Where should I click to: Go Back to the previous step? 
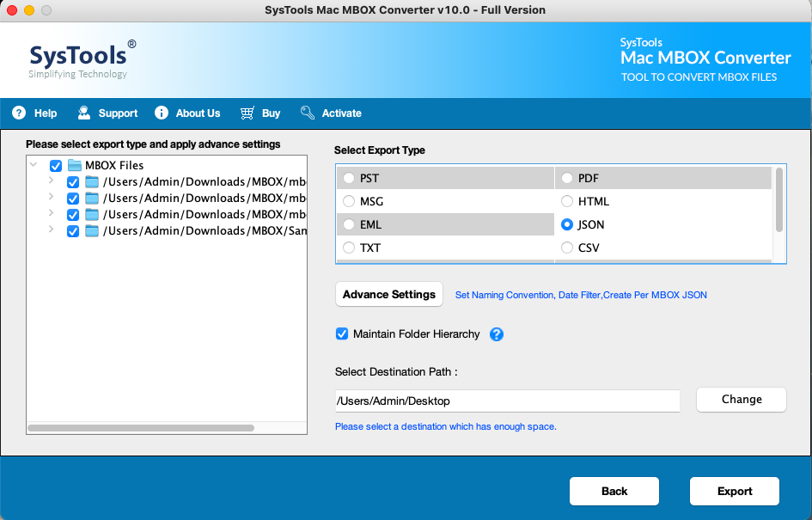click(x=614, y=491)
